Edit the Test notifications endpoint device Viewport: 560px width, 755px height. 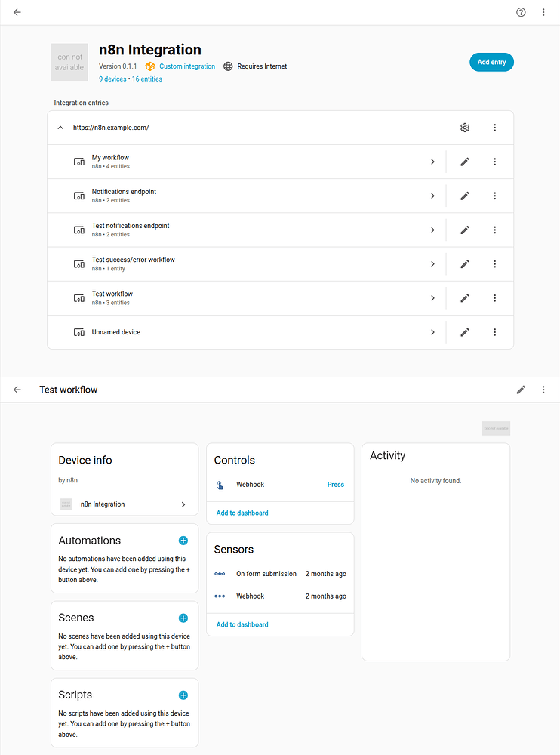tap(465, 230)
